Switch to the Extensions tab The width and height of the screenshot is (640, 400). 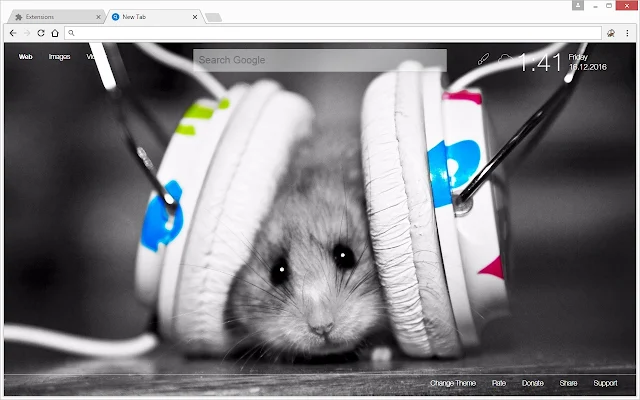tap(56, 17)
